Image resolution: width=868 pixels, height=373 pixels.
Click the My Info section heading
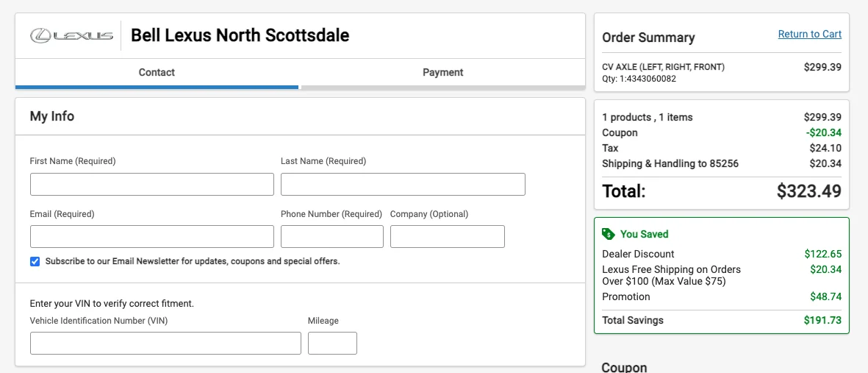(52, 116)
